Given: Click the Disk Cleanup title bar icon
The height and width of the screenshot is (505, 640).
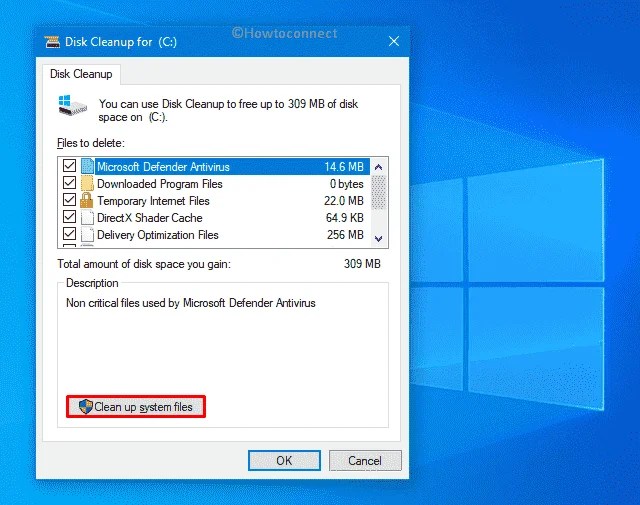Looking at the screenshot, I should tap(52, 42).
